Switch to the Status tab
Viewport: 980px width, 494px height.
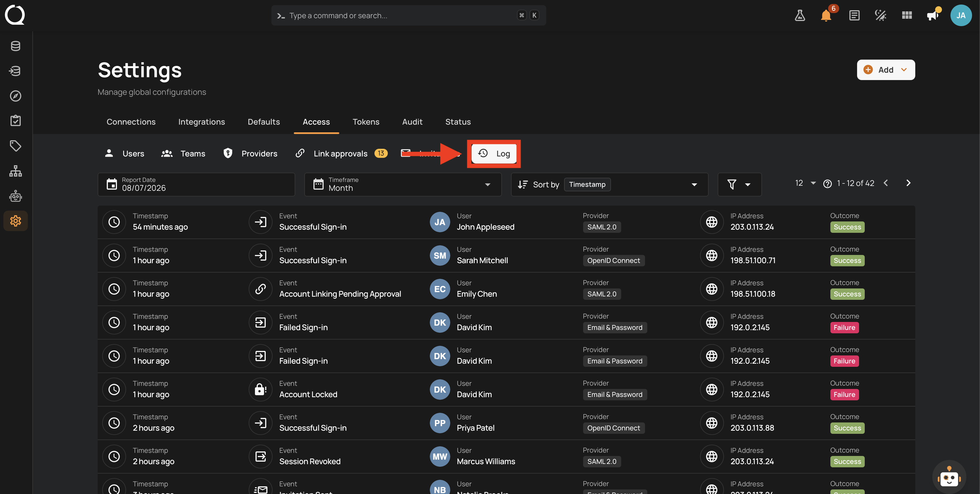click(458, 122)
